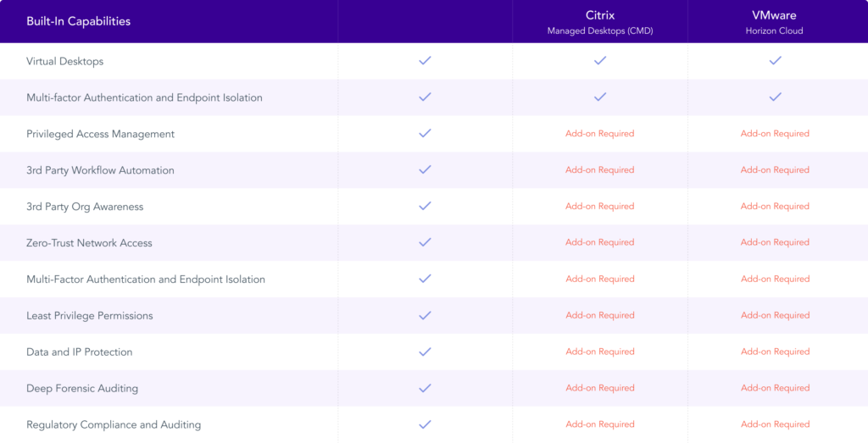
Task: Click Citrix Add-on Required for Privileged Access Management
Action: click(599, 133)
